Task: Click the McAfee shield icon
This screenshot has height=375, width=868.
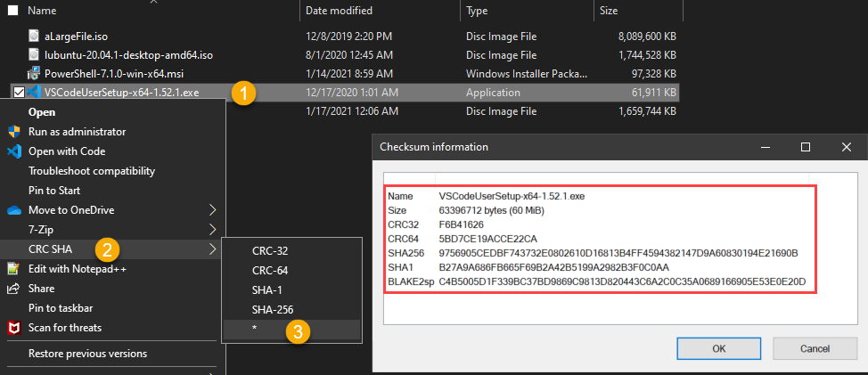Action: tap(14, 328)
